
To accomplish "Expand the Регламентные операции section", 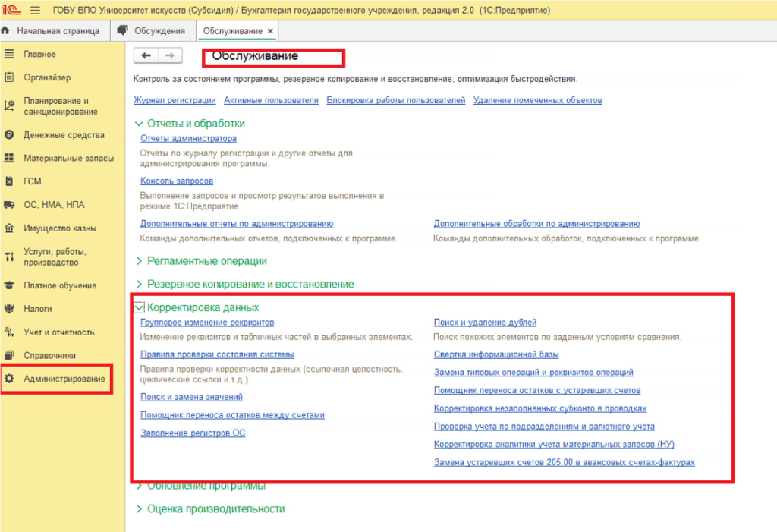I will (x=139, y=261).
